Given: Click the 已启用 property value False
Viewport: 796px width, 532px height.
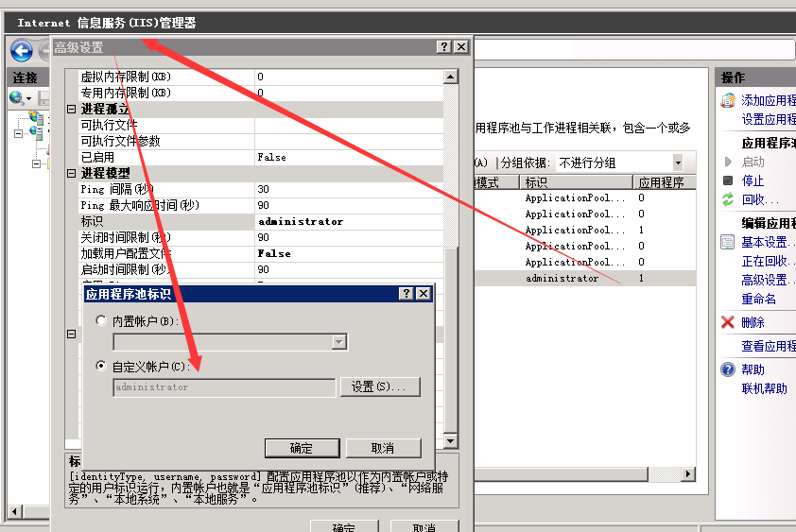Looking at the screenshot, I should 349,158.
